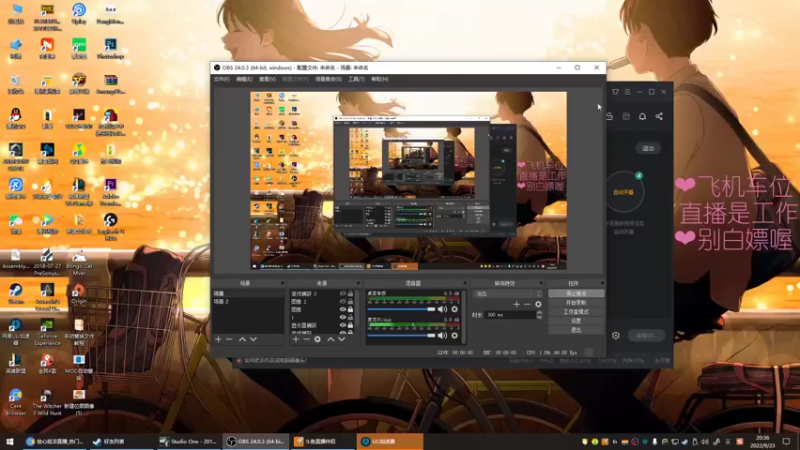800x450 pixels.
Task: Pop out Scene Transitions dock icon
Action: point(541,283)
